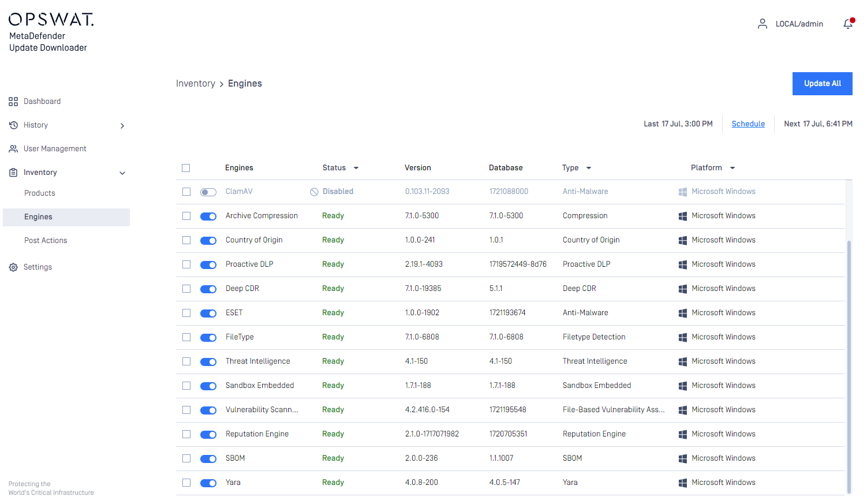Click the Database column header

pos(506,168)
